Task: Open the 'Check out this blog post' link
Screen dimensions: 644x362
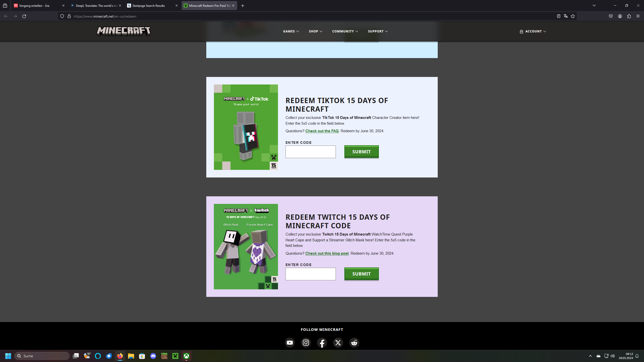Action: (327, 253)
